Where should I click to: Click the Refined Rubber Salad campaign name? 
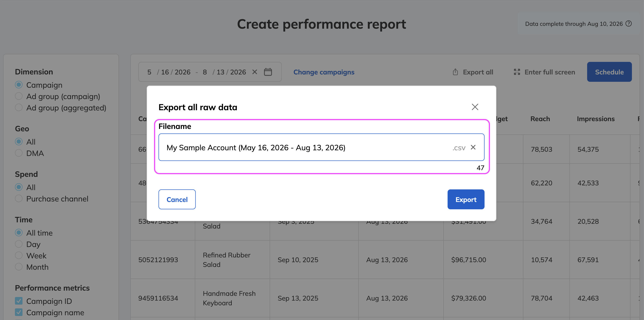click(227, 260)
